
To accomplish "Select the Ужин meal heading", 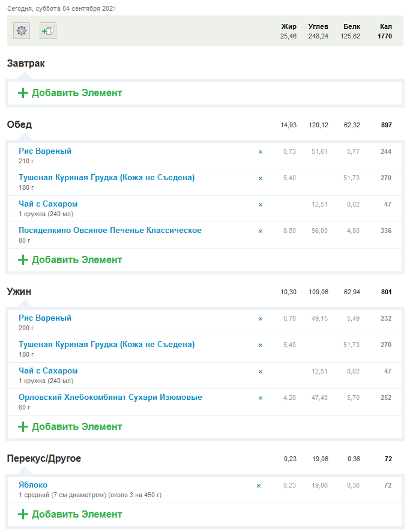I will 19,291.
